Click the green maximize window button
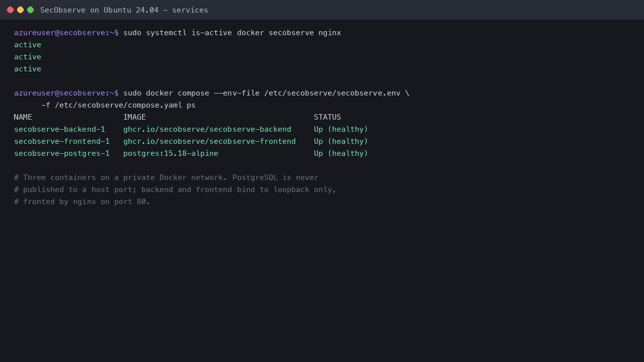 point(30,10)
